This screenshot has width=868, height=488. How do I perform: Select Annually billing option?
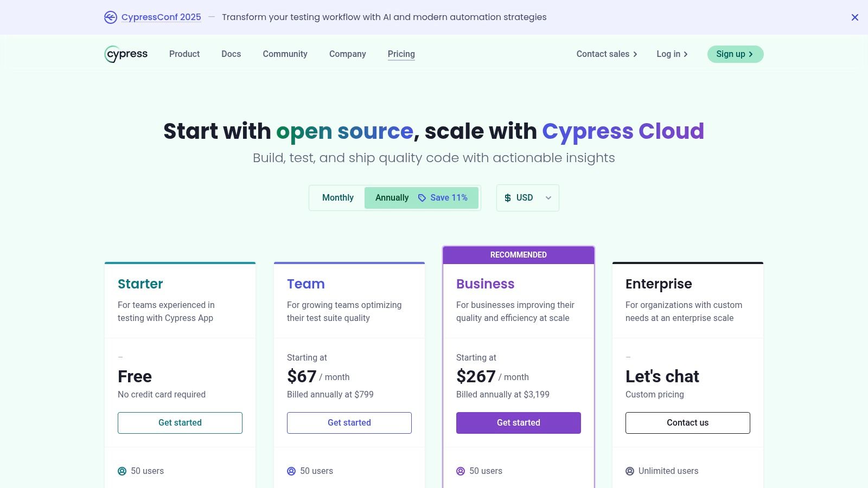click(392, 198)
